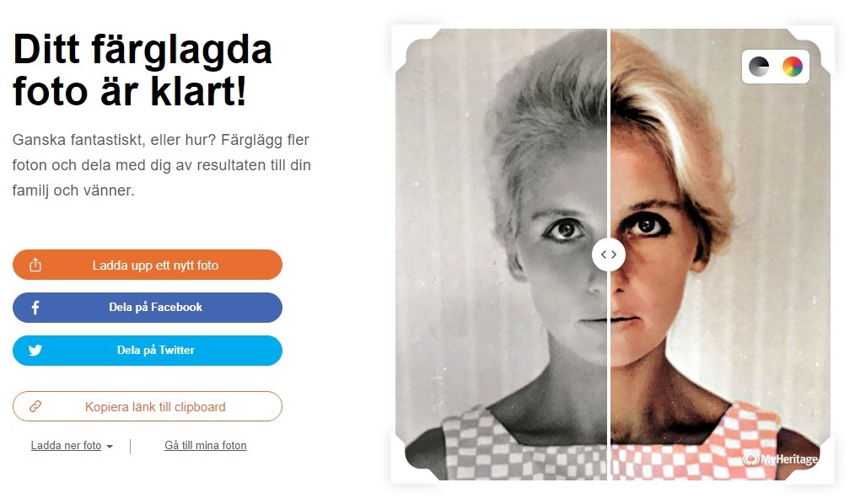
Task: Expand the Ladda ner foto dropdown arrow
Action: pos(110,446)
